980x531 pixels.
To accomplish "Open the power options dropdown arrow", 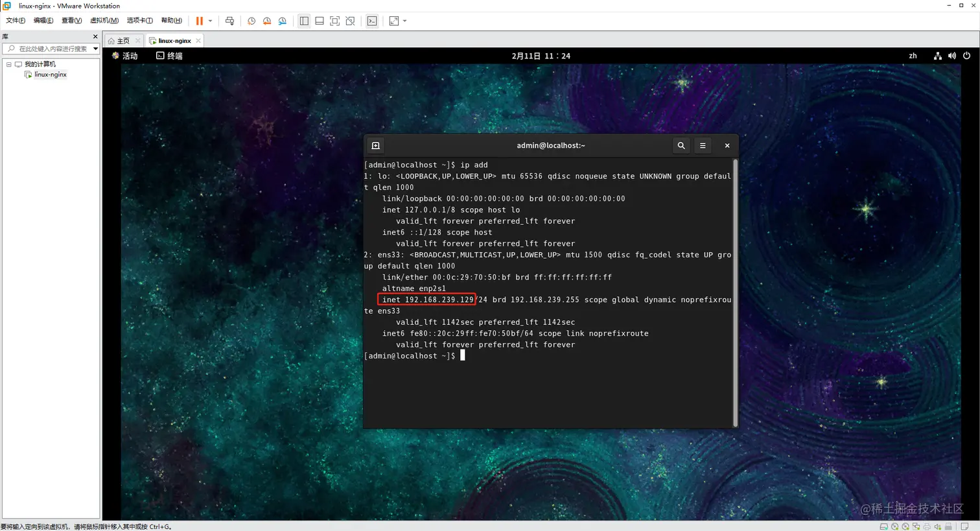I will tap(210, 21).
